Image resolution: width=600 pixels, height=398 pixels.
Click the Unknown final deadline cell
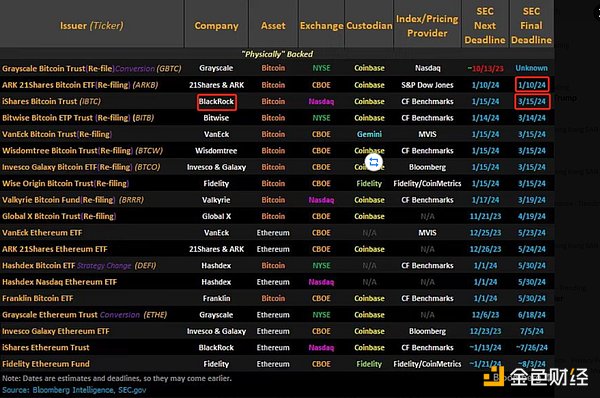(x=532, y=68)
